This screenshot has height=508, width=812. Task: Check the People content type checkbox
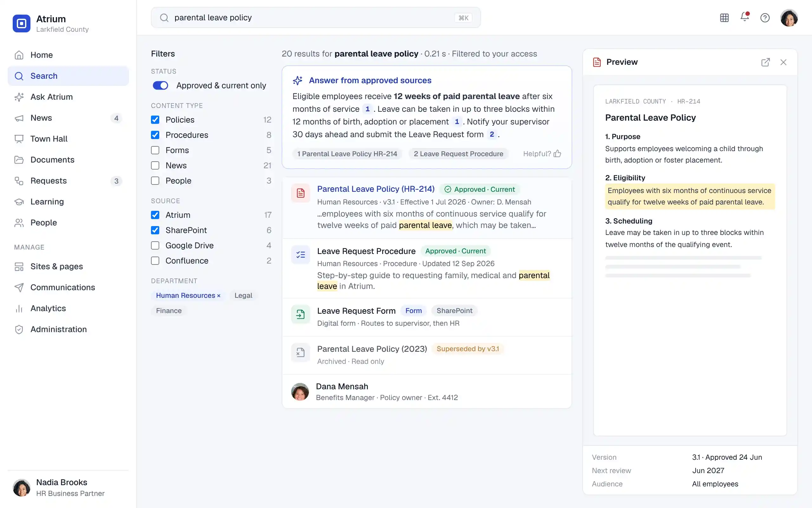click(155, 181)
